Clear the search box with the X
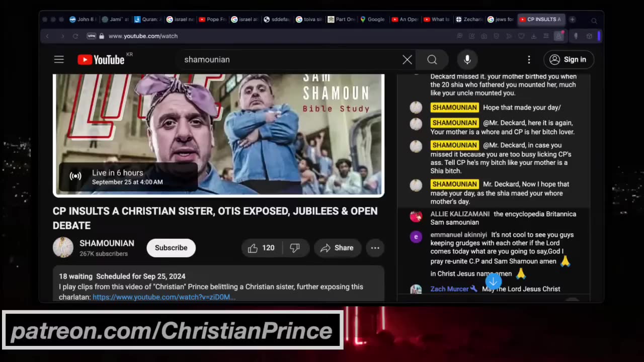644x362 pixels. (x=407, y=59)
